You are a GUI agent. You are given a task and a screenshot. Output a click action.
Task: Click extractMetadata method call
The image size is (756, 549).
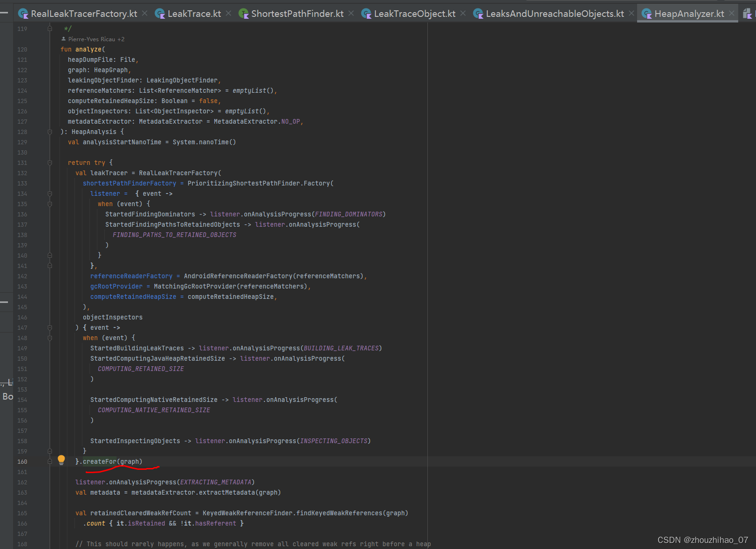coord(227,492)
